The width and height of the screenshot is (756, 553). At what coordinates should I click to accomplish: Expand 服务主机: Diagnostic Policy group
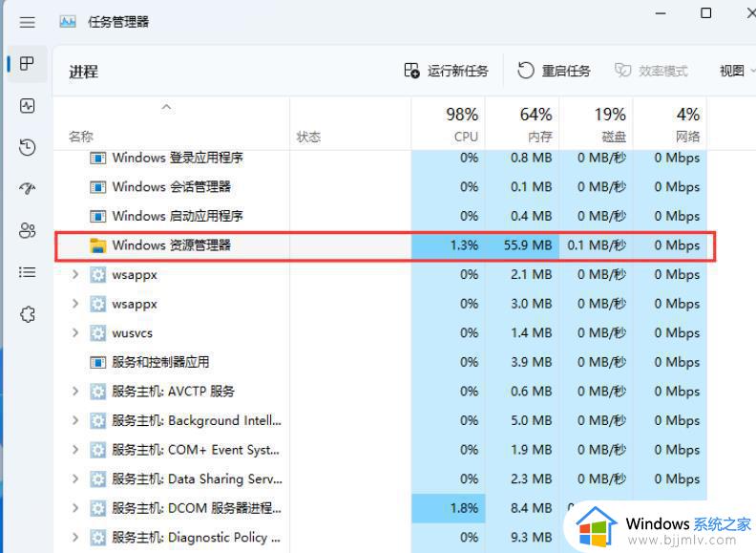tap(75, 537)
